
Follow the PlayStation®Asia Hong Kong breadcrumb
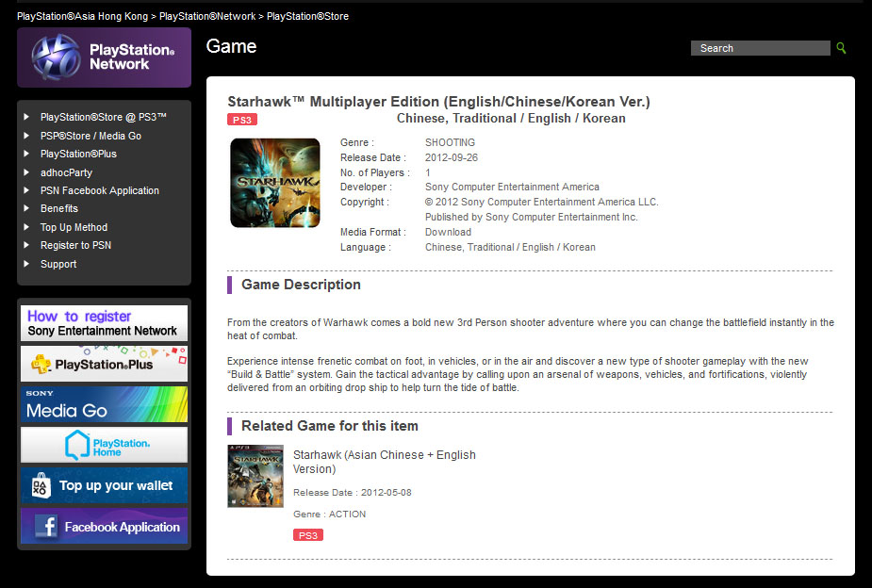pyautogui.click(x=82, y=16)
